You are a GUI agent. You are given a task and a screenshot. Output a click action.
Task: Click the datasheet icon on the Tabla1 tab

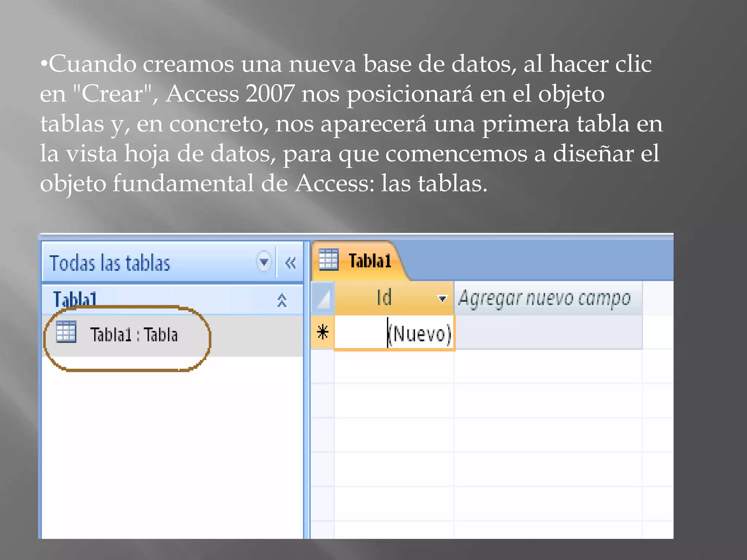click(x=329, y=260)
